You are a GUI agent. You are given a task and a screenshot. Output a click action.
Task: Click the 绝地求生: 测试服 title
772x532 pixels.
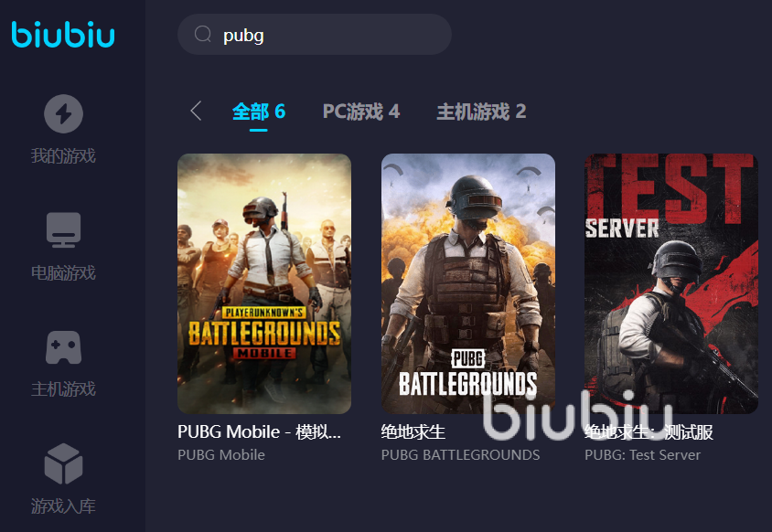(x=649, y=432)
